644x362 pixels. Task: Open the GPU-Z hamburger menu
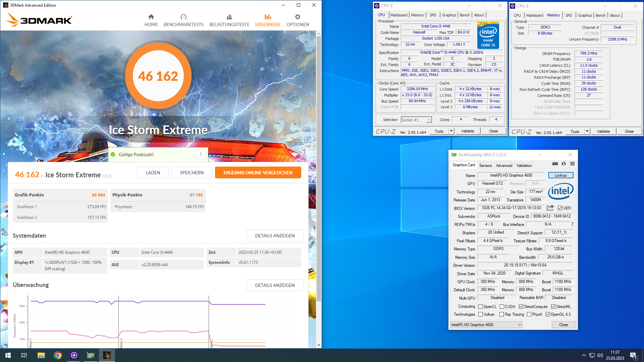572,164
